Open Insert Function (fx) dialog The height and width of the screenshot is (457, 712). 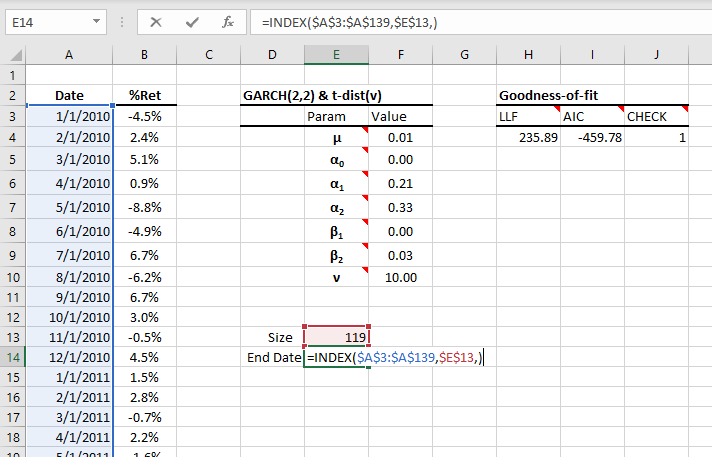click(x=227, y=21)
